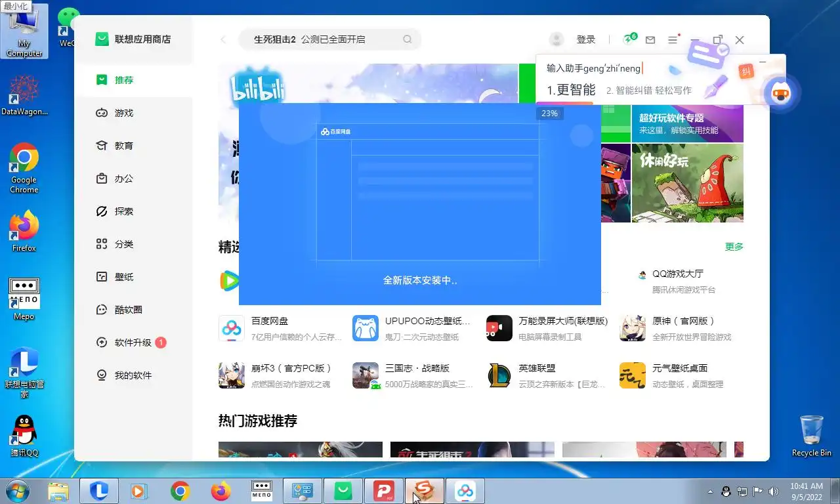The height and width of the screenshot is (504, 840).
Task: Click the volume speaker tray icon
Action: point(774,491)
